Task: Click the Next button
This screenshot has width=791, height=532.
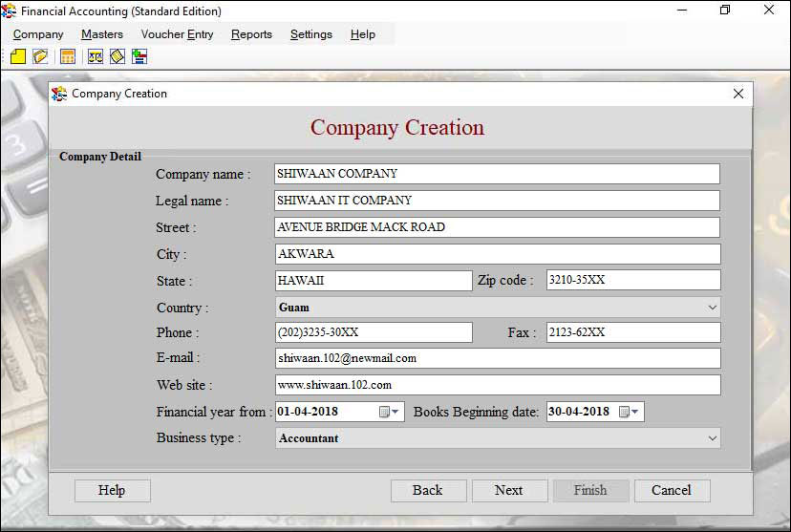Action: point(509,491)
